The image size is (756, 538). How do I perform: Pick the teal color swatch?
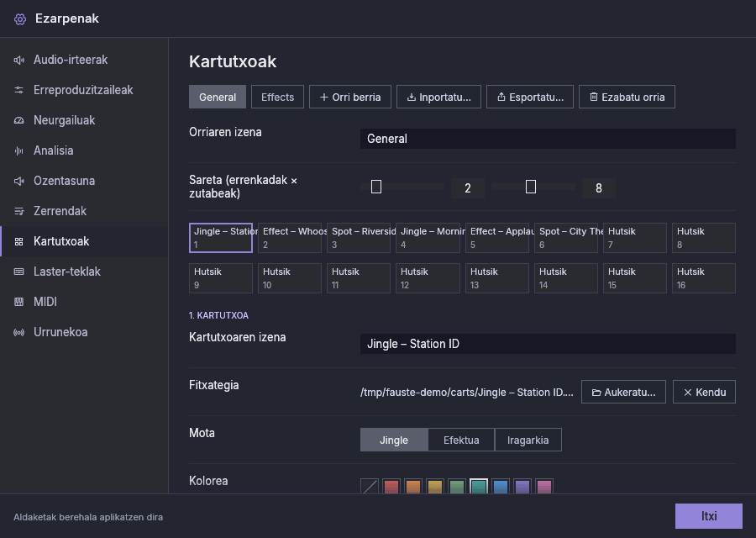479,486
